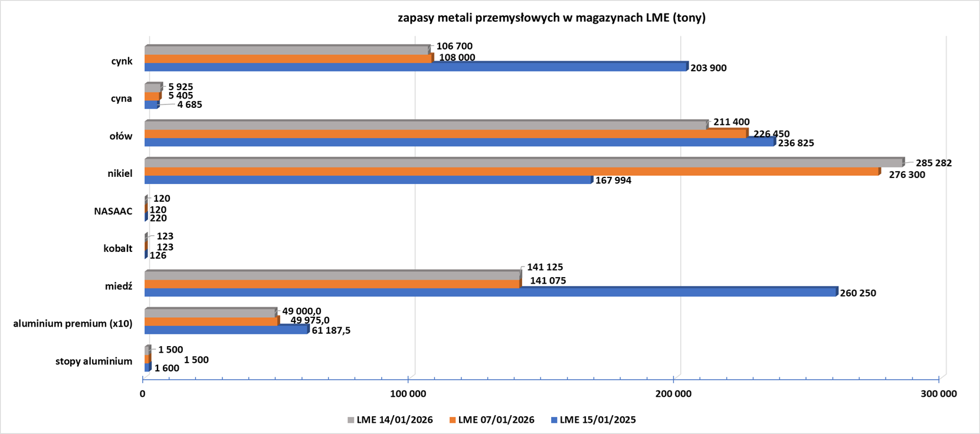
Task: Select the 'NASAAC' category axis label
Action: pyautogui.click(x=113, y=211)
